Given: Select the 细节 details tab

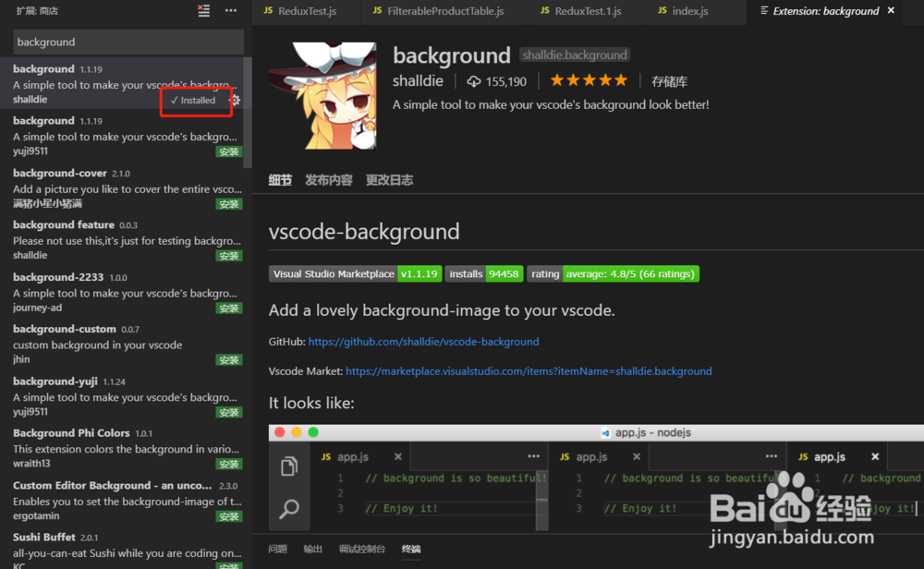Looking at the screenshot, I should (281, 180).
